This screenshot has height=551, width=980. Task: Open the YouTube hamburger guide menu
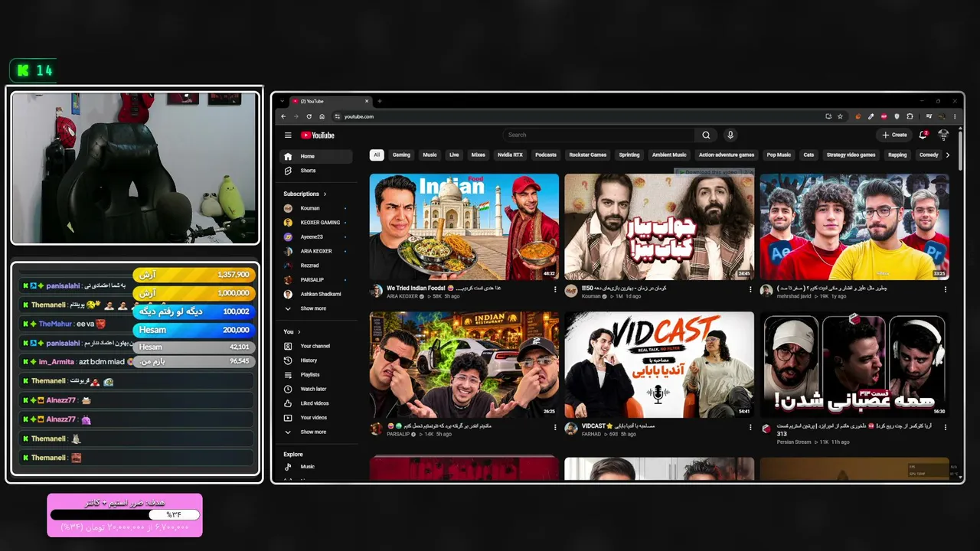tap(288, 135)
